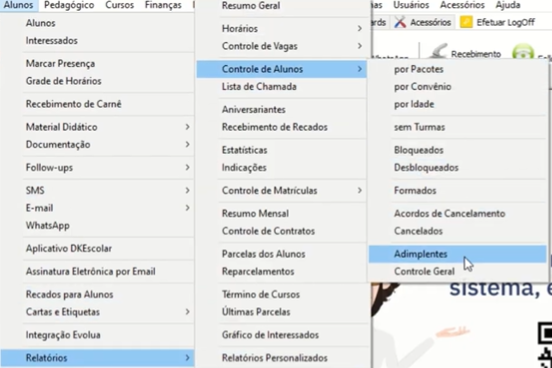
Task: Open Término de Cursos
Action: pos(261,294)
